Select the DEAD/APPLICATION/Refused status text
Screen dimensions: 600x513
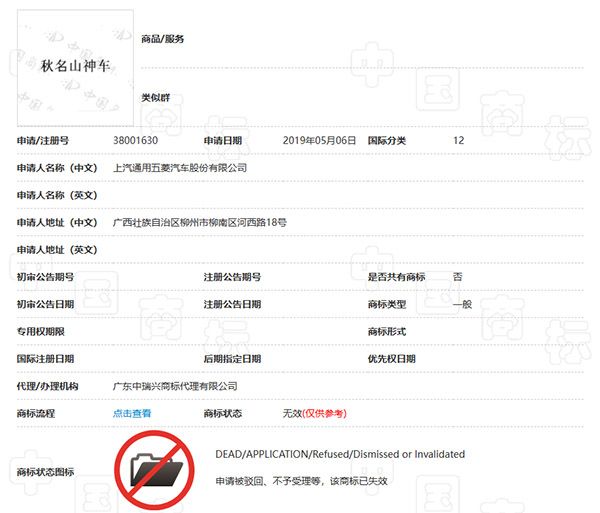[340, 454]
